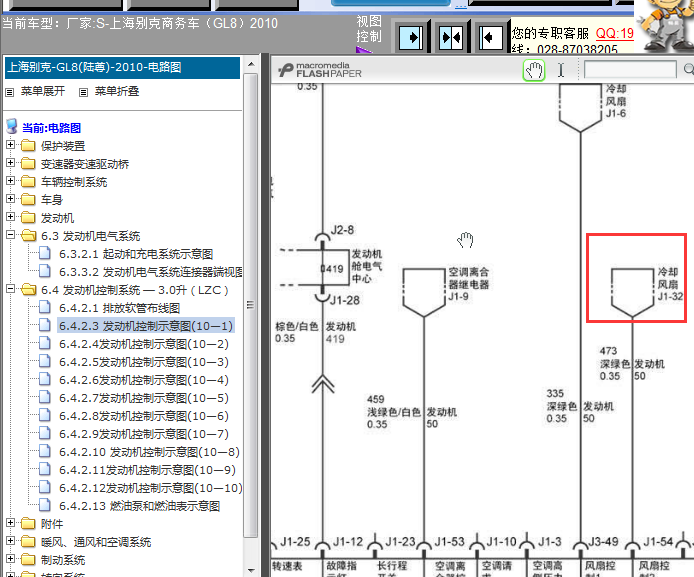The image size is (694, 577).
Task: Open 6.3.2.1 起动和充电系统示意图
Action: 136,254
